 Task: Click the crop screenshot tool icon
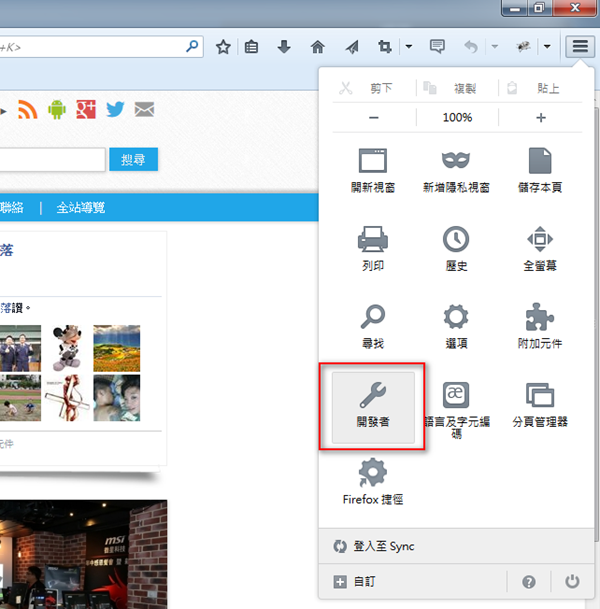(x=385, y=47)
